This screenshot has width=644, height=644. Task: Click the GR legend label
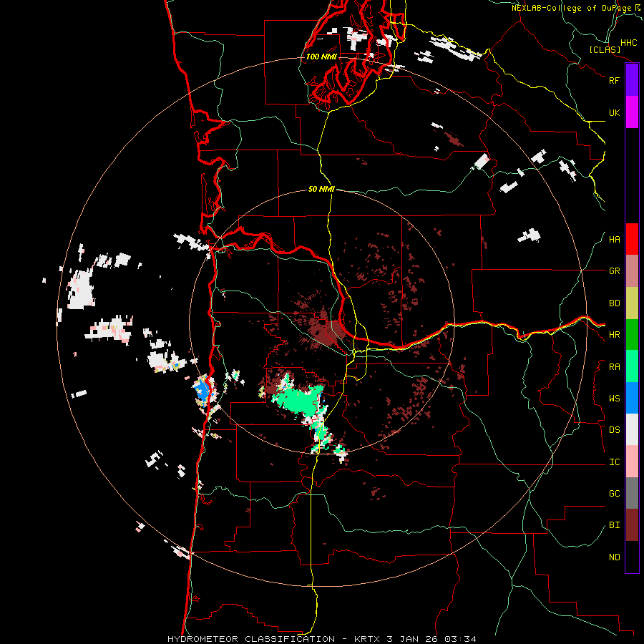614,271
